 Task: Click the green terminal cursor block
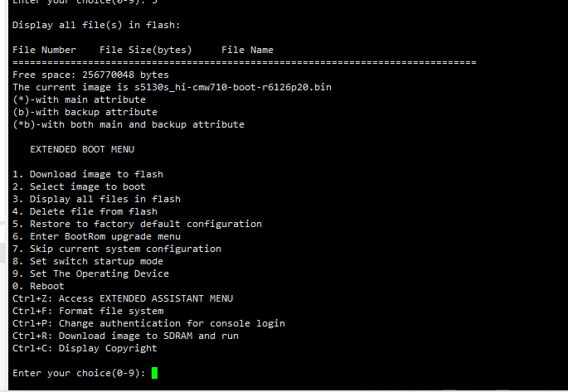coord(154,373)
